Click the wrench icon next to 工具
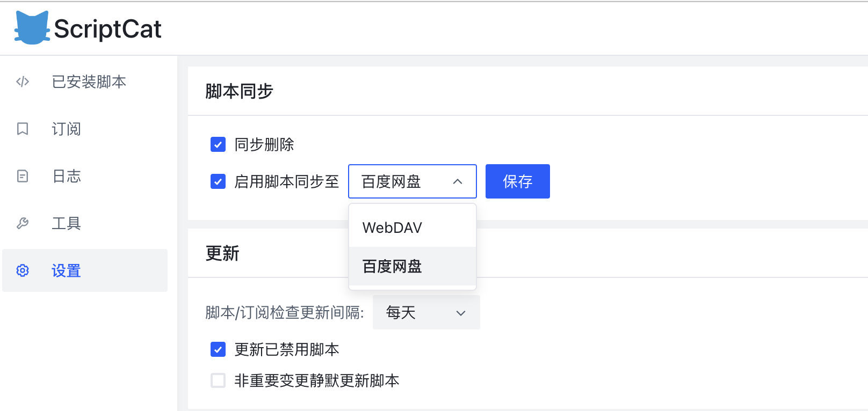The image size is (868, 411). [23, 223]
